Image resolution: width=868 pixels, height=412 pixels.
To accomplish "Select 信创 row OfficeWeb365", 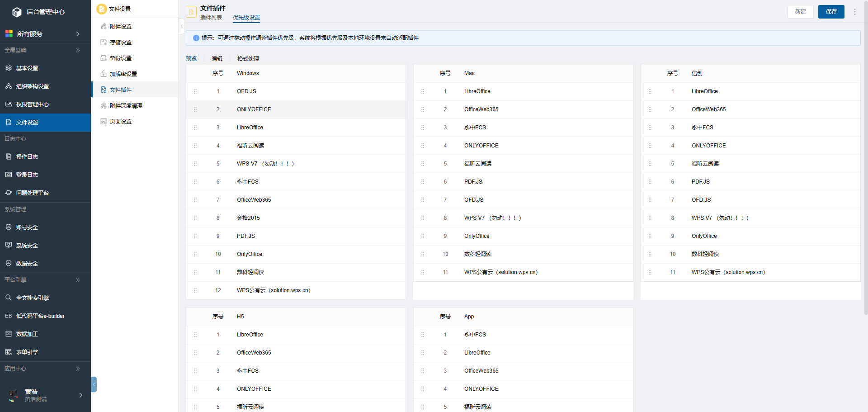I will [750, 109].
